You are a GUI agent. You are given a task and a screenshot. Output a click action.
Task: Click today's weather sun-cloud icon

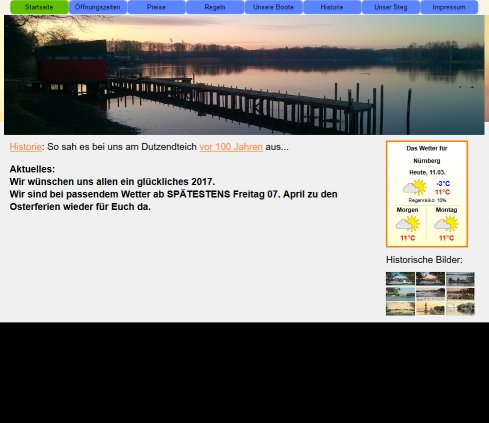coord(414,188)
